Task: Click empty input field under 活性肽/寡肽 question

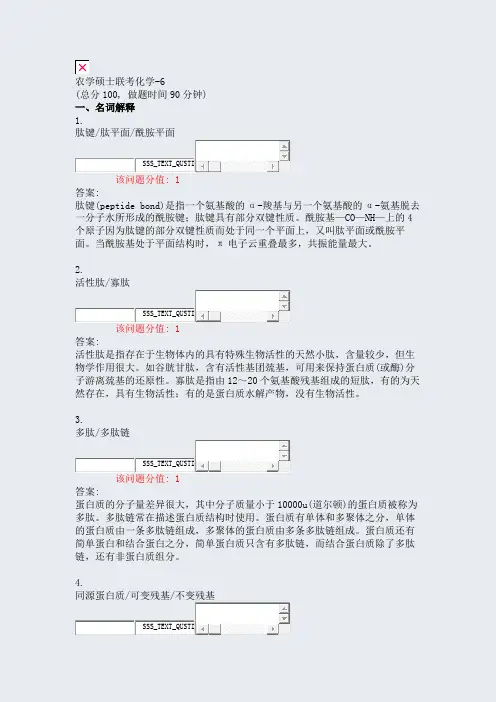Action: pos(105,315)
